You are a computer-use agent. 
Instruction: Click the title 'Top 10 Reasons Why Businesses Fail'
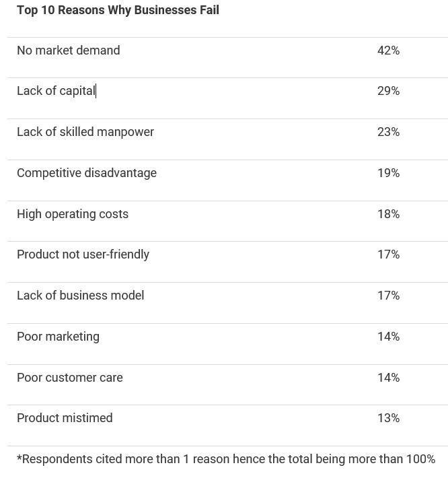(x=118, y=10)
